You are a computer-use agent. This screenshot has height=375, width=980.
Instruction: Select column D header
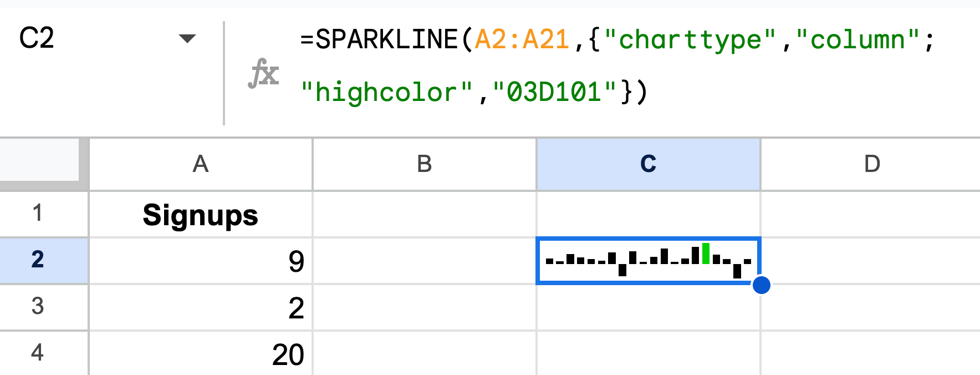click(871, 164)
